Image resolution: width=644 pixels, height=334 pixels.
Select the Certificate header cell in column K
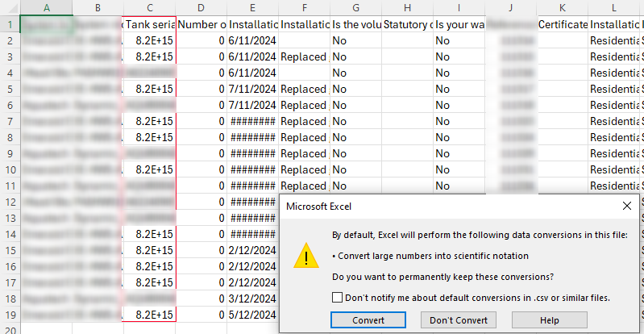[562, 24]
